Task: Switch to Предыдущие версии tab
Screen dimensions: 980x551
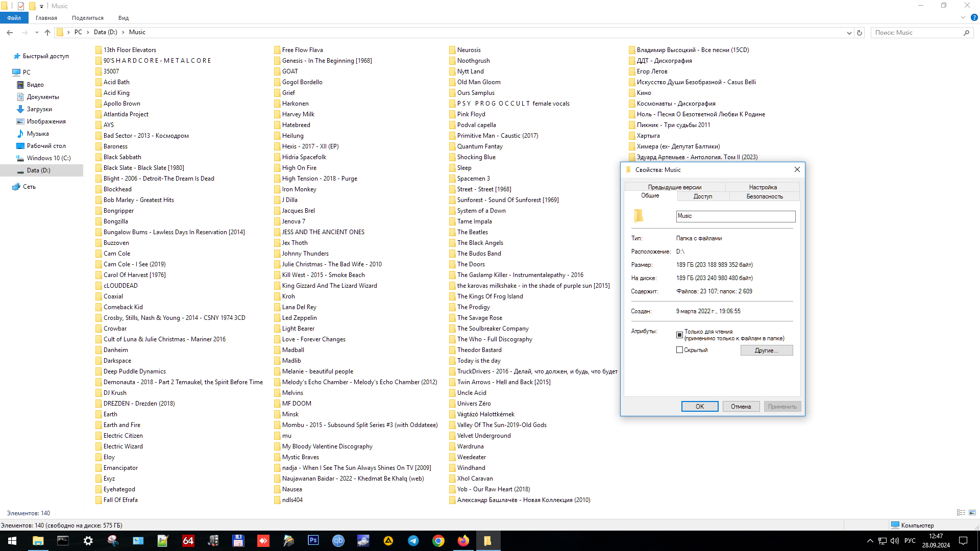Action: point(675,187)
